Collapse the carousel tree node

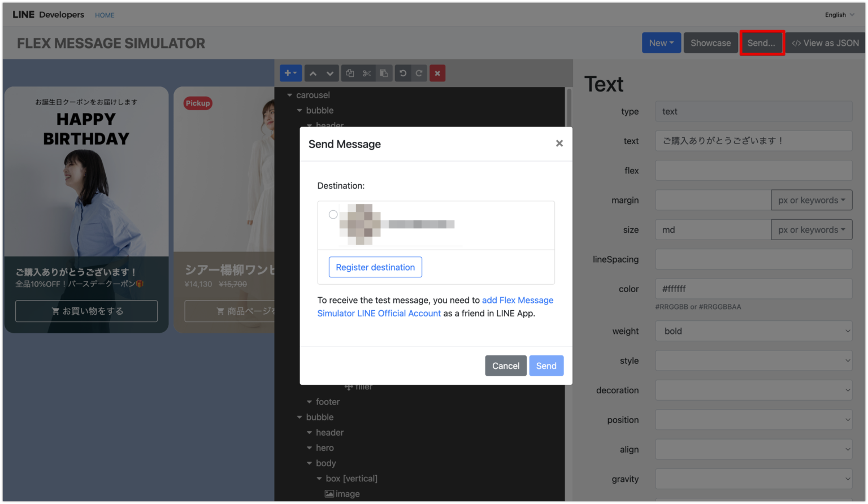pyautogui.click(x=290, y=94)
